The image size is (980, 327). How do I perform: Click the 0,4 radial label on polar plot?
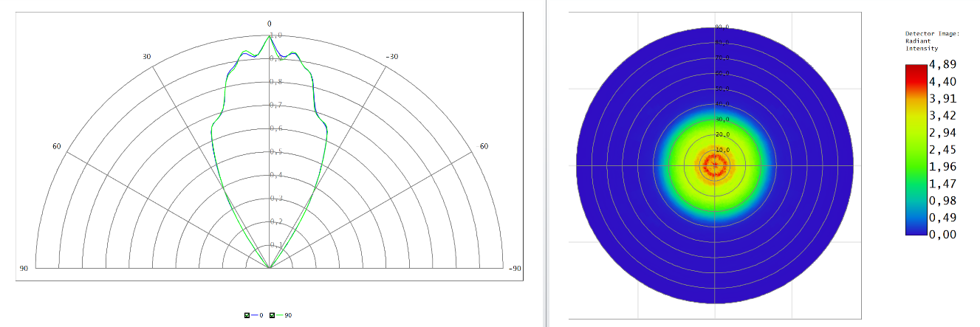point(275,175)
